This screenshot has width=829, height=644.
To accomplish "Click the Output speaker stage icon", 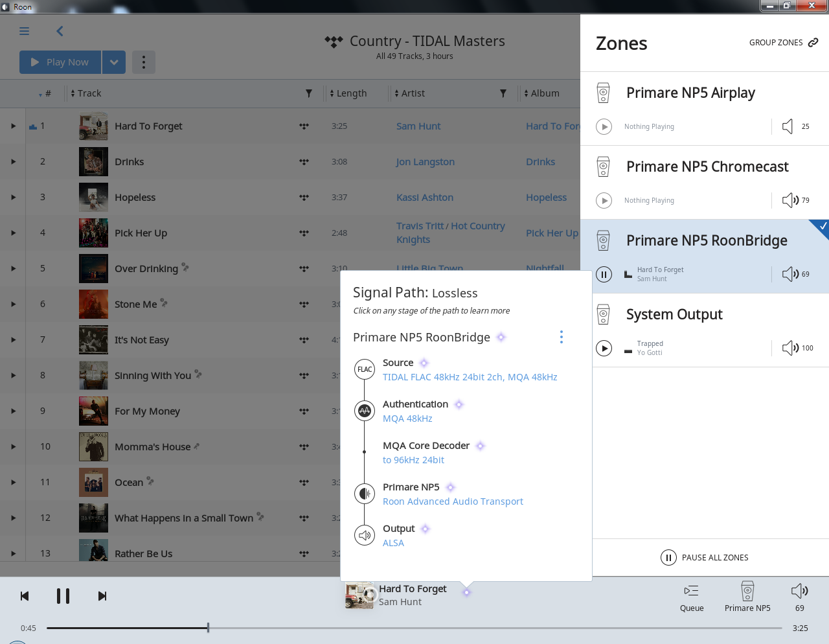I will (x=365, y=535).
